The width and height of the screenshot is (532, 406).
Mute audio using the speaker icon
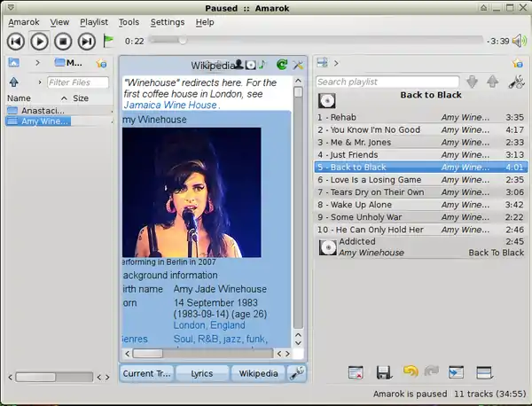click(x=520, y=41)
